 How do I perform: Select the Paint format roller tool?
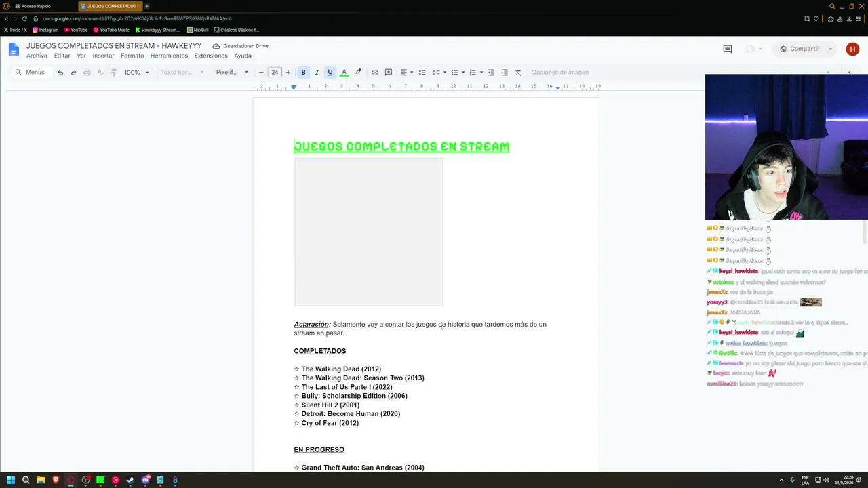tap(113, 73)
